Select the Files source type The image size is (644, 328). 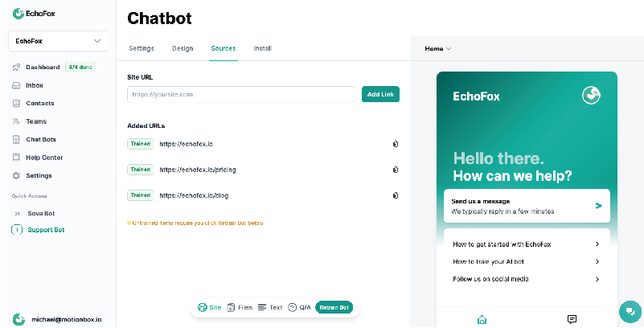pyautogui.click(x=240, y=308)
